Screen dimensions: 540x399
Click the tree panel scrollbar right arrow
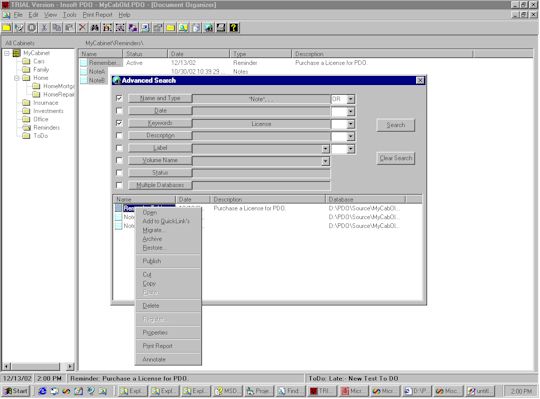[70, 366]
